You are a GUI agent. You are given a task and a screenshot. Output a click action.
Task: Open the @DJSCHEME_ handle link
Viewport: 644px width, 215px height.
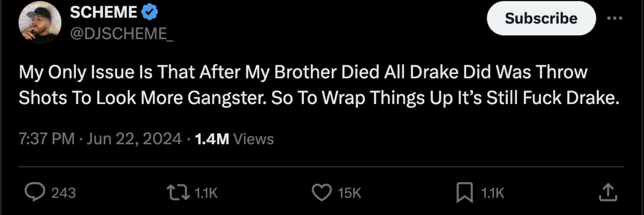click(x=121, y=34)
